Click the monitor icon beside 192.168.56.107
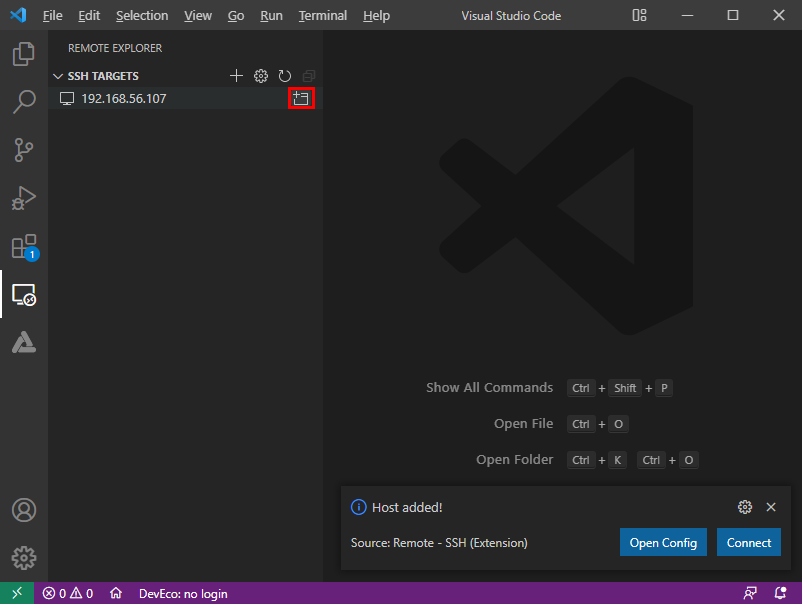Viewport: 802px width, 604px height. coord(67,99)
